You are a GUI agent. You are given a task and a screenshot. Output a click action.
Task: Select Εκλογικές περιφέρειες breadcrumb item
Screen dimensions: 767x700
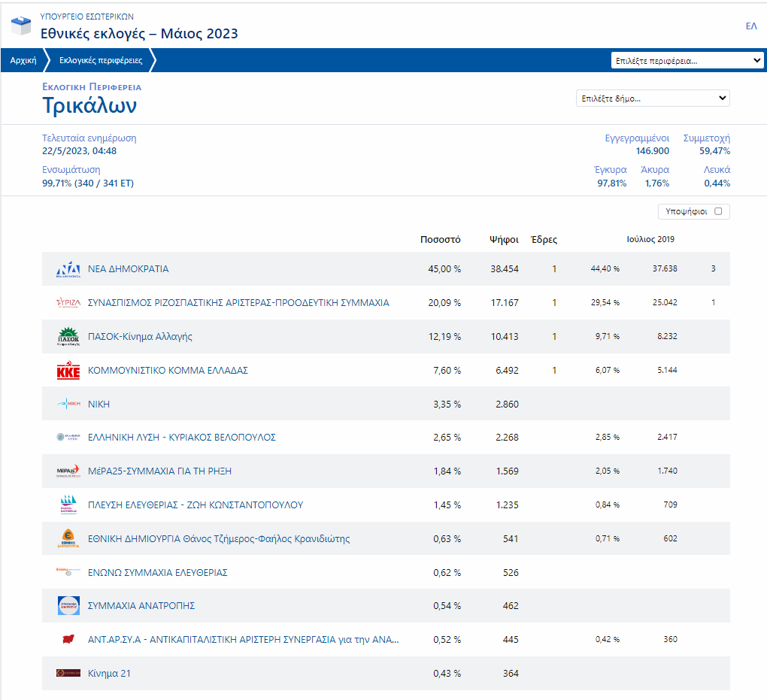pos(101,61)
